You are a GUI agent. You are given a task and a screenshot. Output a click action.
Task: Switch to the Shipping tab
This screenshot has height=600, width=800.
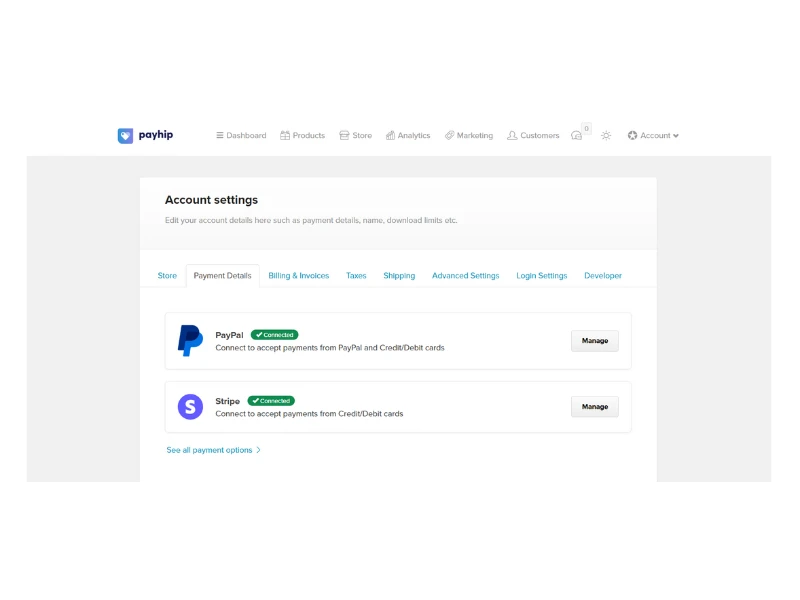click(399, 276)
